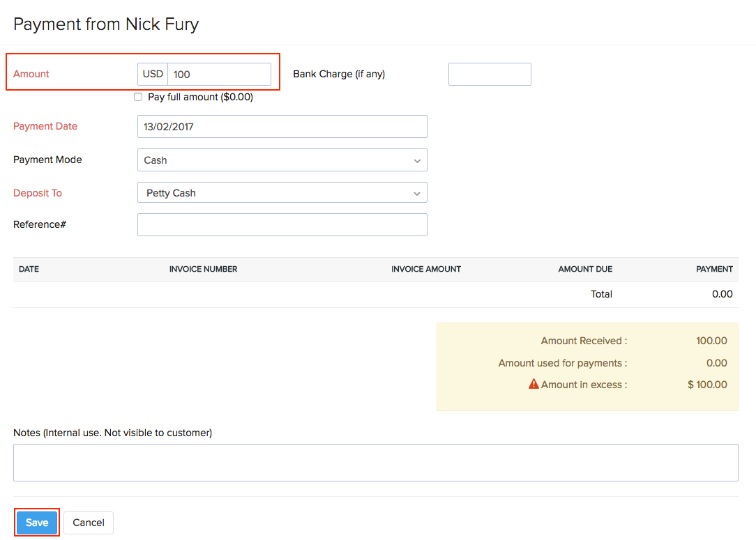Click the INVOICE NUMBER column header
This screenshot has width=756, height=540.
(203, 269)
